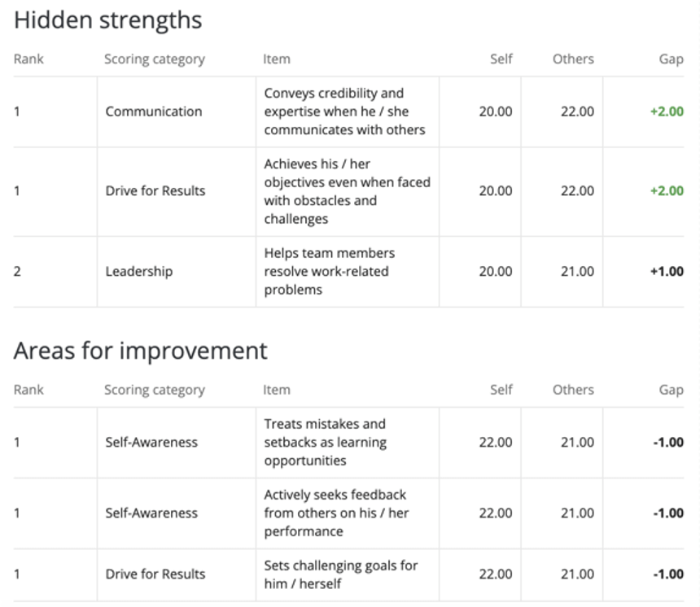
Task: Click Others column header in Areas for improvement table
Action: [573, 390]
